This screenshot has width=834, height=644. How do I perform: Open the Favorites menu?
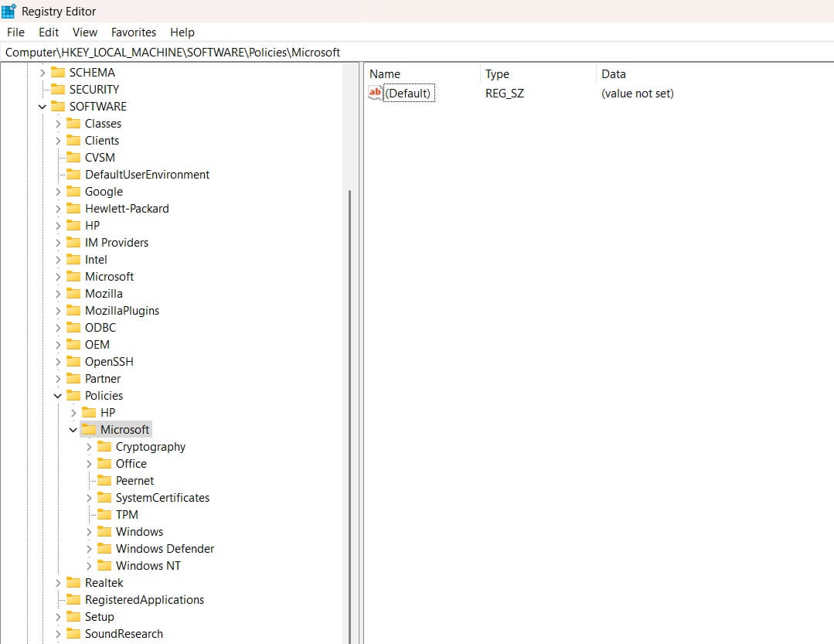click(133, 32)
